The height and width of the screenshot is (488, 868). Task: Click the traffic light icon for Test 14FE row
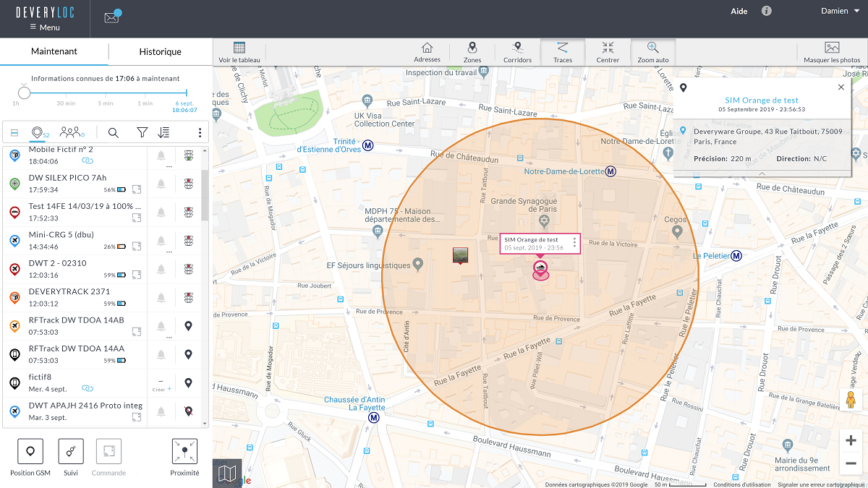click(189, 212)
